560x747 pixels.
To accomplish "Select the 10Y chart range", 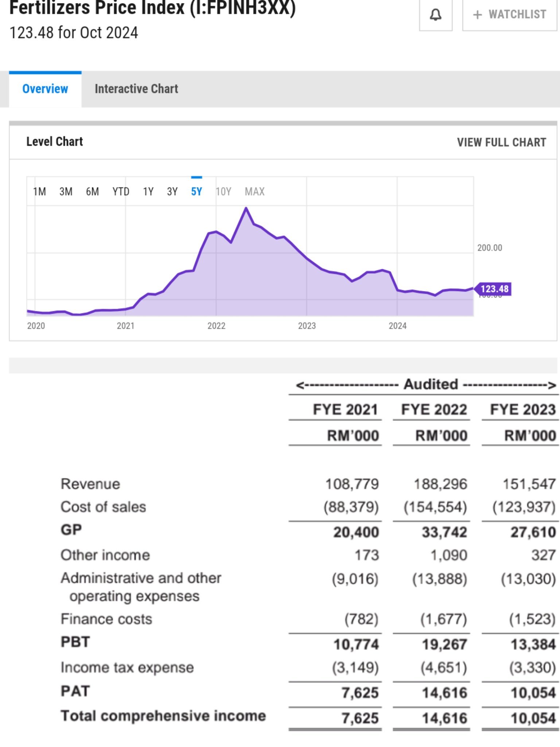I will (x=223, y=191).
